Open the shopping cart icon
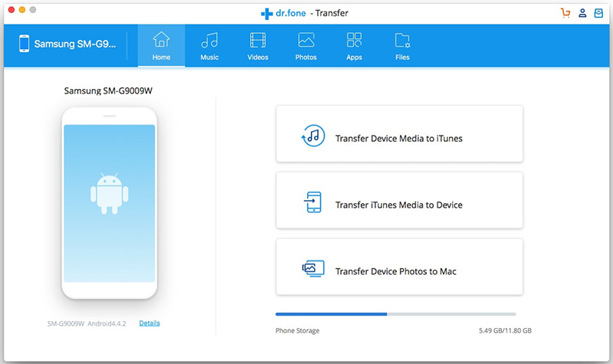Image resolution: width=613 pixels, height=364 pixels. click(x=565, y=13)
